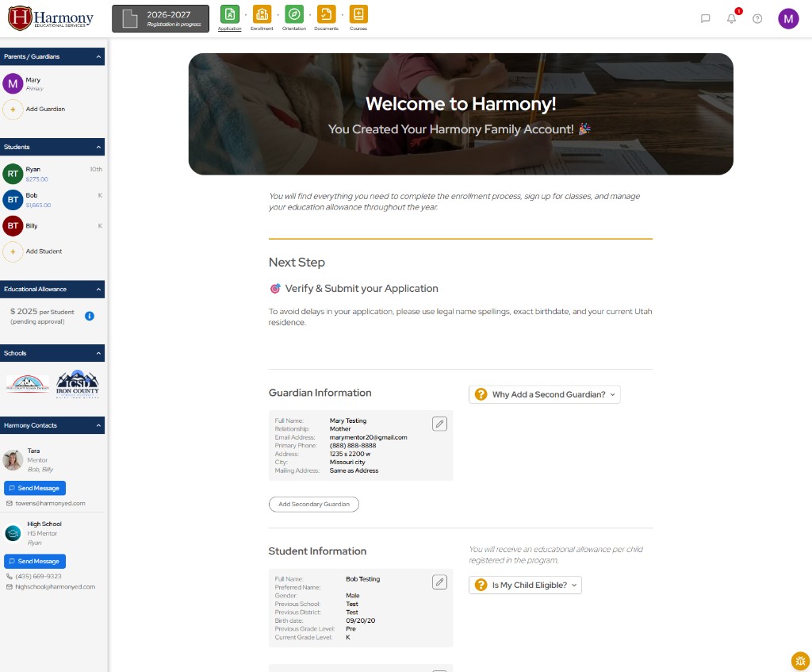
Task: Collapse the Harmony Contacts panel
Action: [x=98, y=425]
